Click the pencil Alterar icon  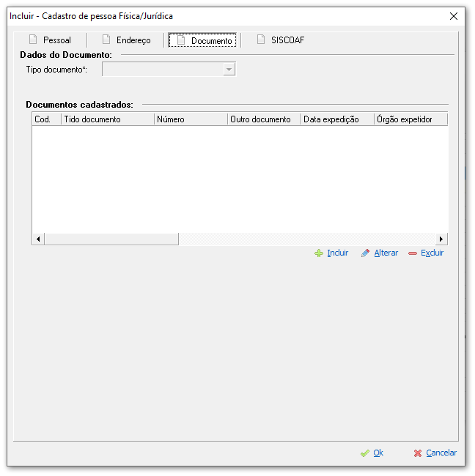click(365, 253)
